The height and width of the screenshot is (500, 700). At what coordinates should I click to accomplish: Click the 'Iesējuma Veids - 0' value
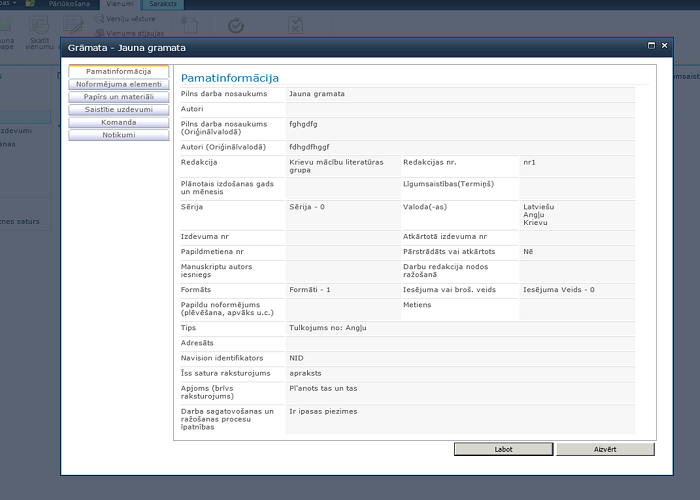[x=558, y=290]
